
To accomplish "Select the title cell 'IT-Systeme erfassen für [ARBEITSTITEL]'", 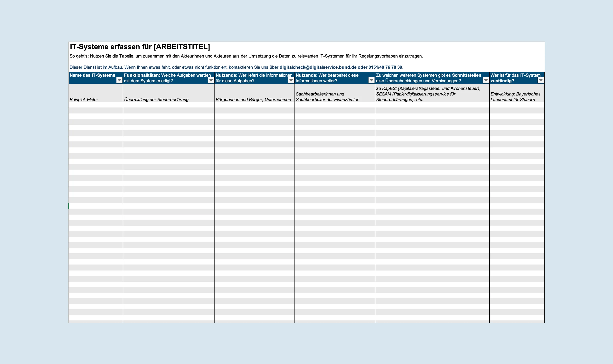I will [x=140, y=47].
